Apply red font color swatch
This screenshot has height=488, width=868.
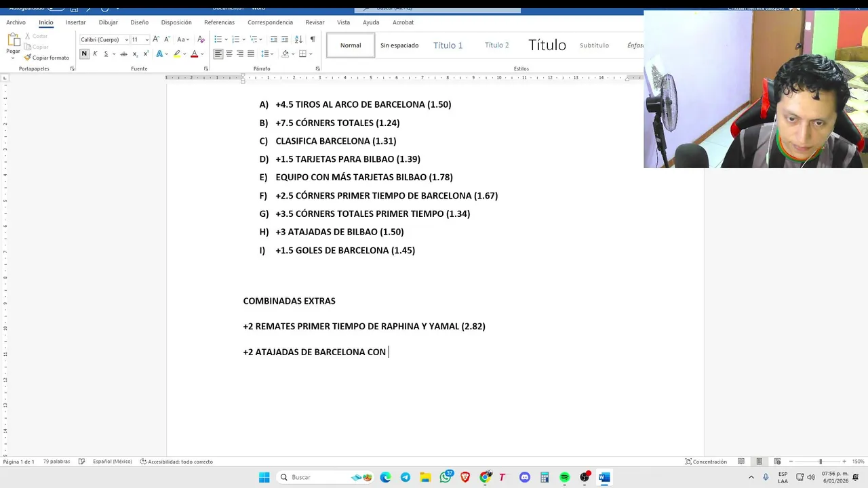[x=194, y=54]
